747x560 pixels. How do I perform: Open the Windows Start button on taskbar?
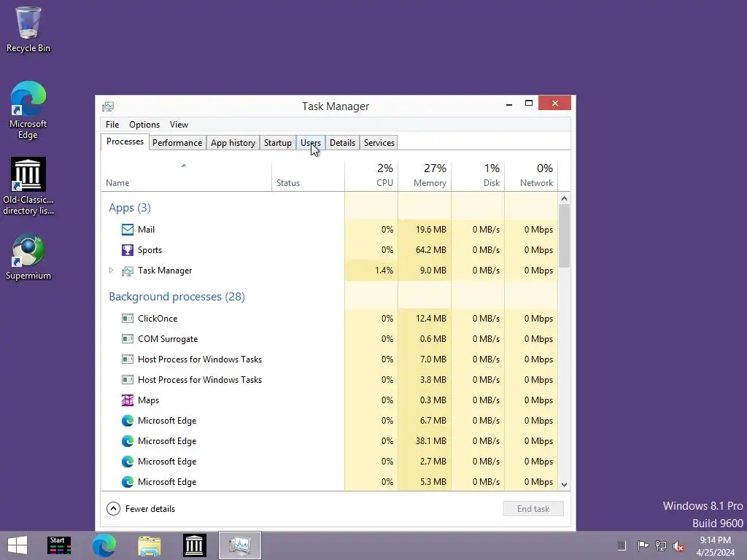(x=18, y=545)
